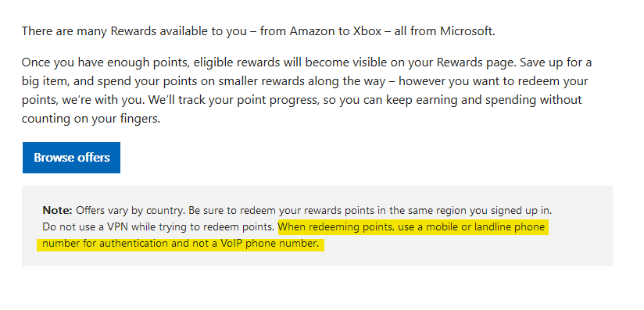Click the bold Note: label

(58, 211)
